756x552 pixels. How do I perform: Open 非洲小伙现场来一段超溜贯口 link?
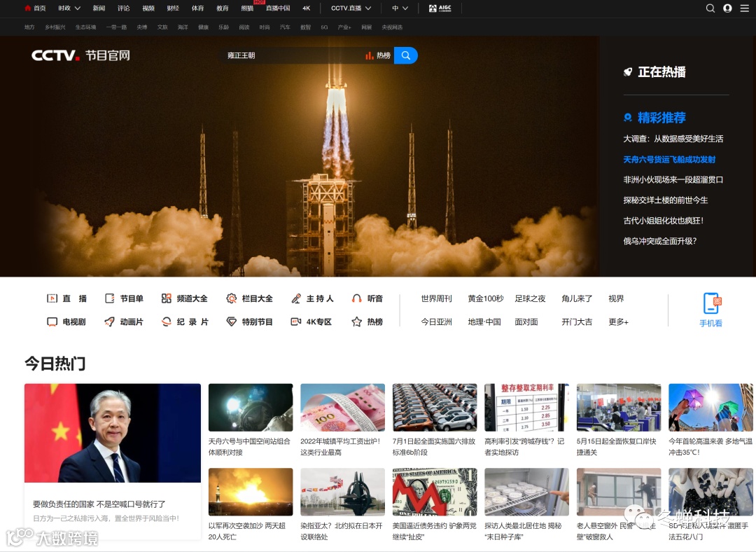(673, 179)
